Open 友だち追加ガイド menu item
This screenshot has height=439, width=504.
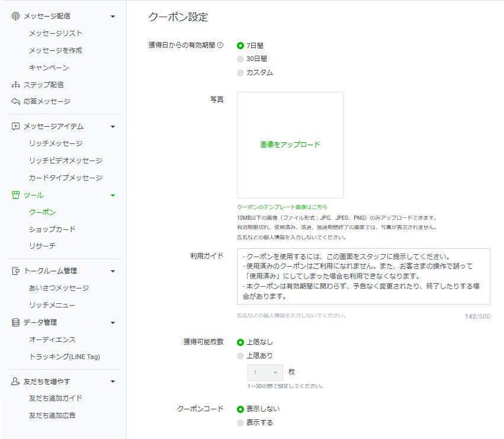(56, 398)
